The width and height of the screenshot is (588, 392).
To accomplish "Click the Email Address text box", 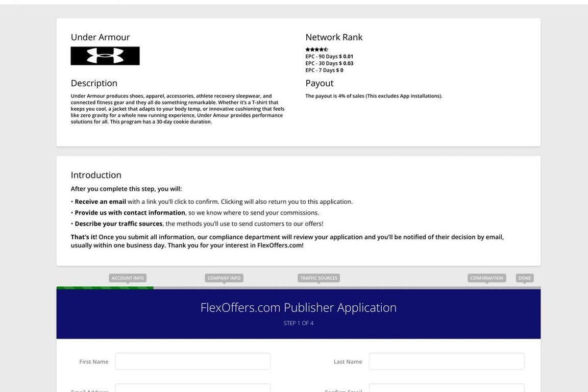I will (x=192, y=389).
